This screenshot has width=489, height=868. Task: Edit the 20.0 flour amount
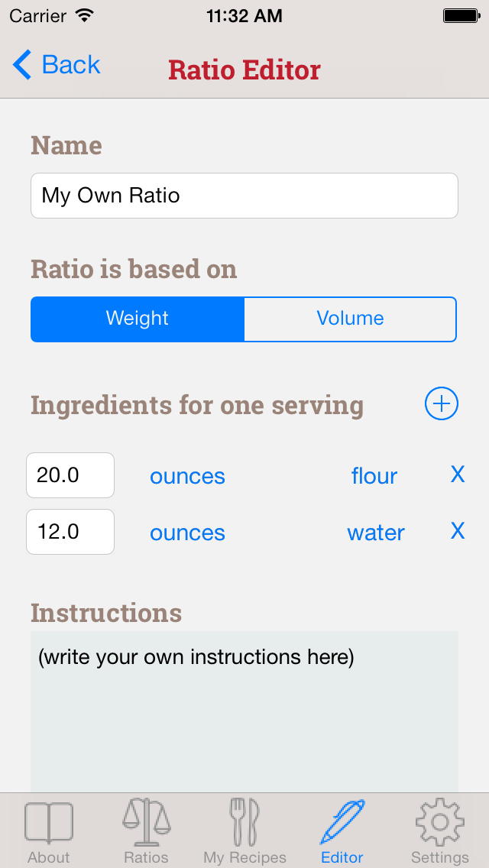70,475
